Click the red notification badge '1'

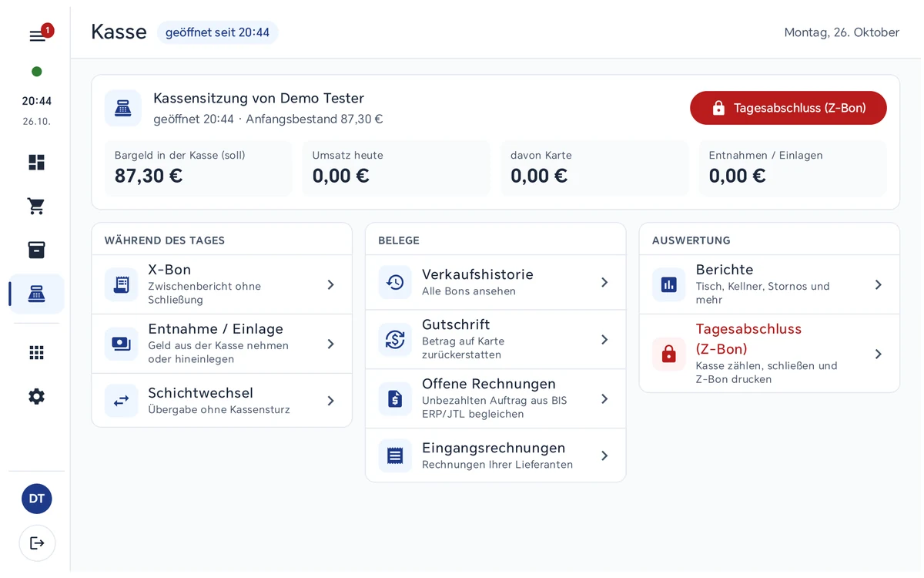pyautogui.click(x=48, y=30)
